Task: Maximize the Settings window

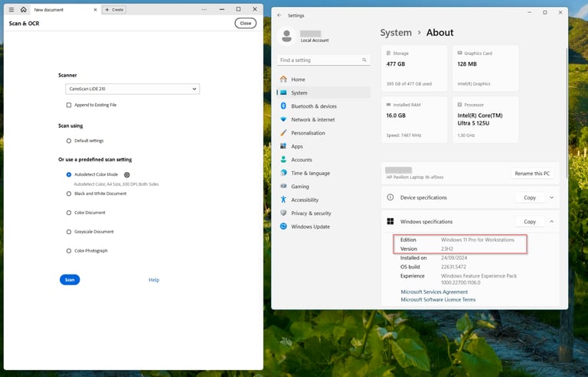Action: click(545, 12)
